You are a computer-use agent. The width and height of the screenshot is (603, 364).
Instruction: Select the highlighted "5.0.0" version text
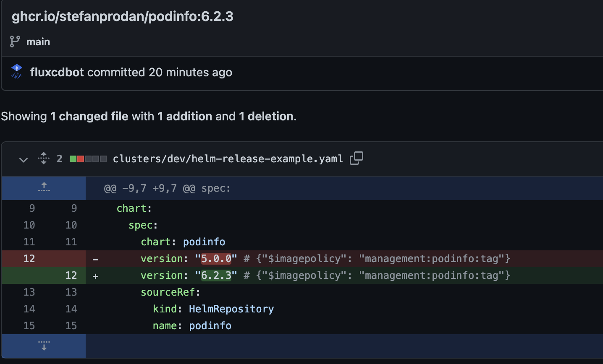tap(216, 259)
